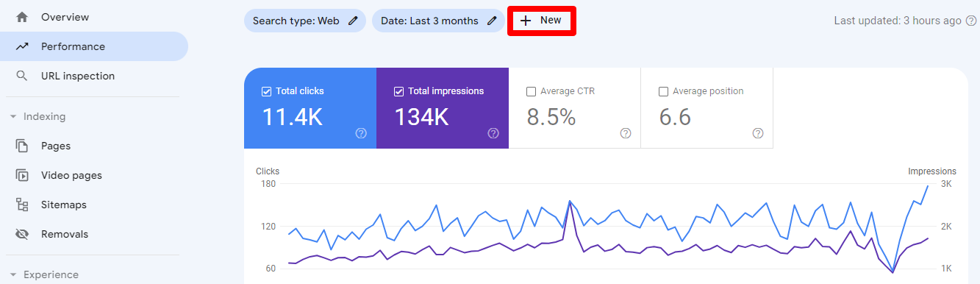Click the Impressions axis label
Viewport: 980px width, 284px height.
[x=932, y=171]
